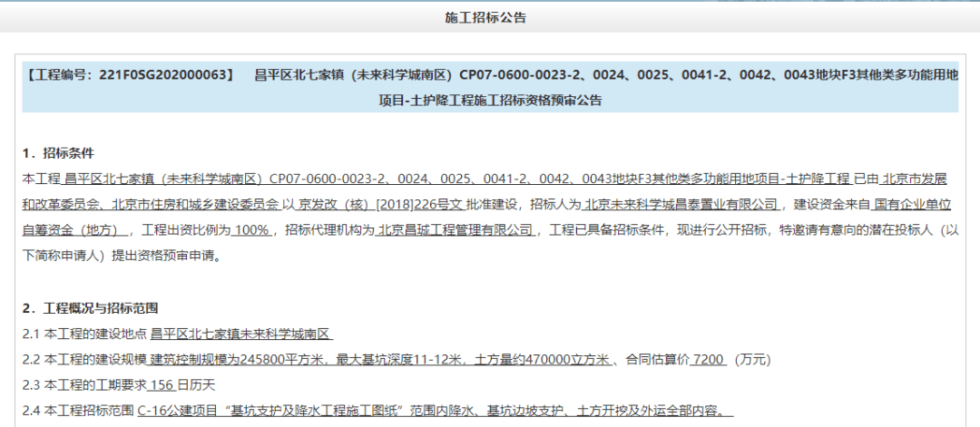Click the agency name 北京昌珹工程管理有限公司
Screen dimensions: 980x427
[456, 229]
